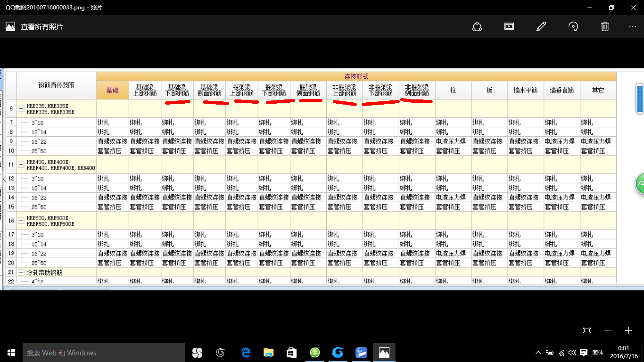
Task: Click the 墙垂直筋 column header
Action: click(562, 90)
